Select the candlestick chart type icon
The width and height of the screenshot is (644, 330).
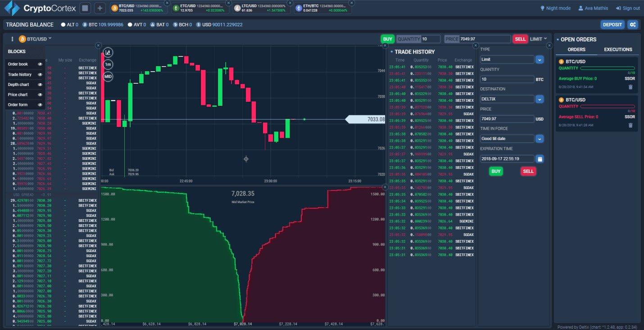[x=107, y=52]
